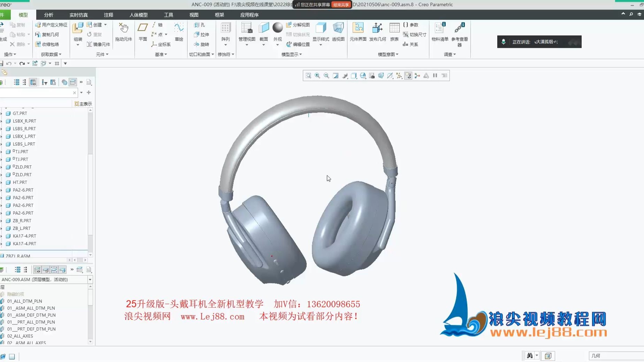Clear the model tree search with X
Image resolution: width=644 pixels, height=362 pixels.
74,93
